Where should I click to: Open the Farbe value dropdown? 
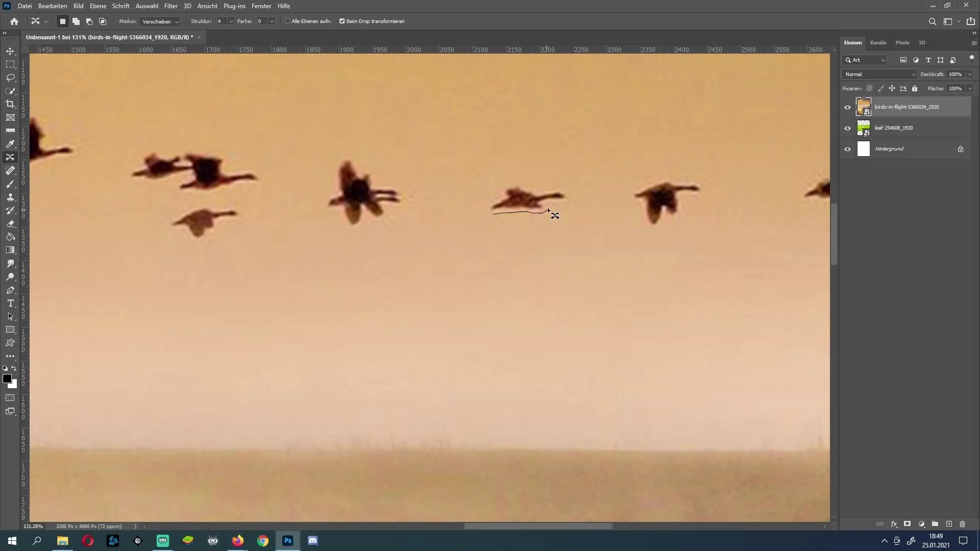coord(272,21)
